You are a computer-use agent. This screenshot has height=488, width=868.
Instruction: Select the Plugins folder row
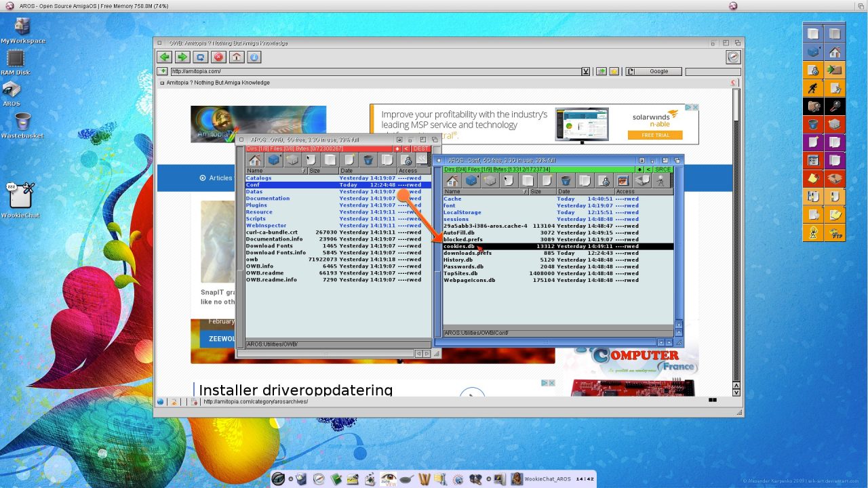(338, 205)
